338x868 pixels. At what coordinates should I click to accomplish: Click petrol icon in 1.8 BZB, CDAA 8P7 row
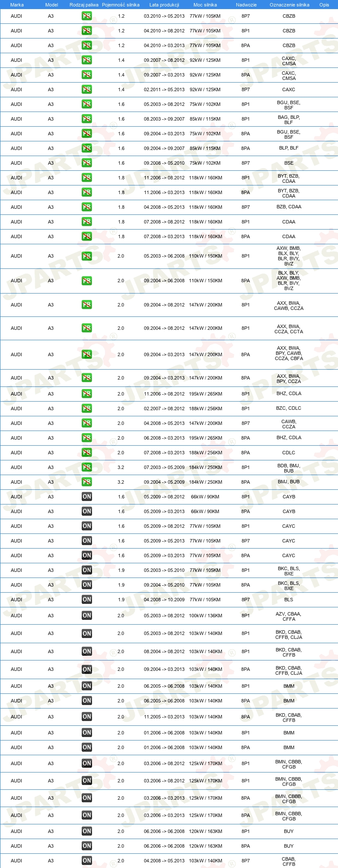(87, 207)
